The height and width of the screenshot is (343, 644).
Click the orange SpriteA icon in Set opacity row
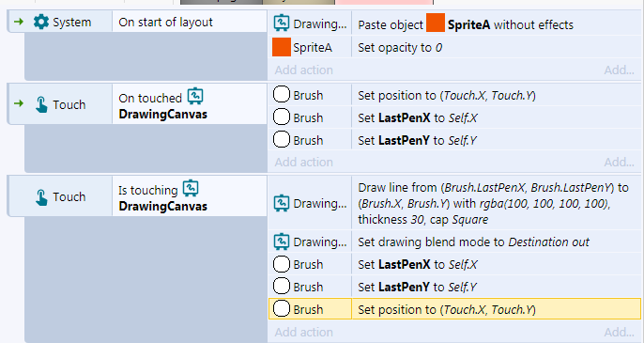pos(282,47)
